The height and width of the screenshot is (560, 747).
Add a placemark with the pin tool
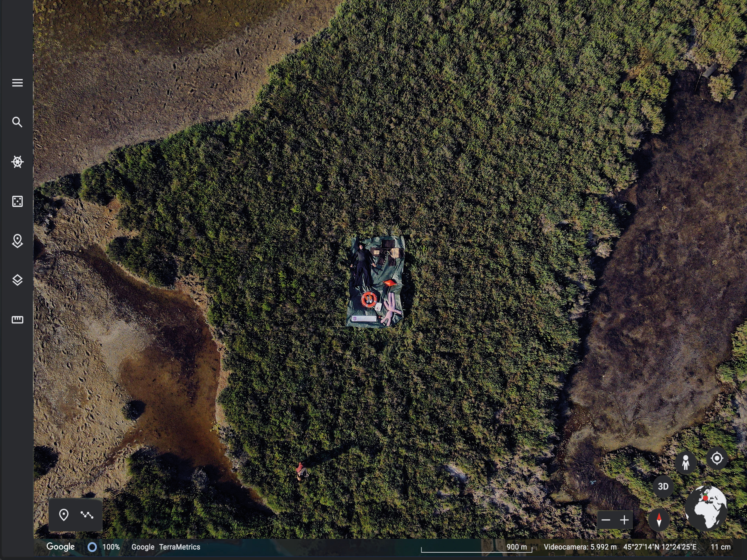point(64,515)
